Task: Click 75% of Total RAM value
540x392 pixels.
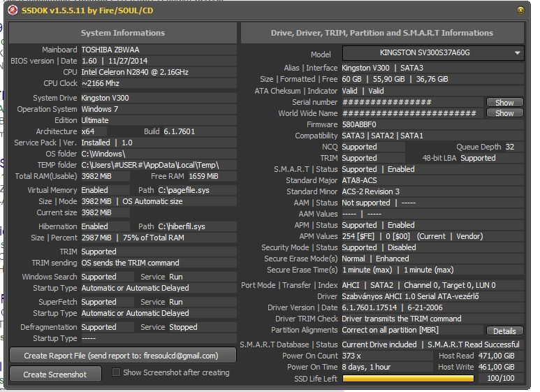Action: [153, 238]
